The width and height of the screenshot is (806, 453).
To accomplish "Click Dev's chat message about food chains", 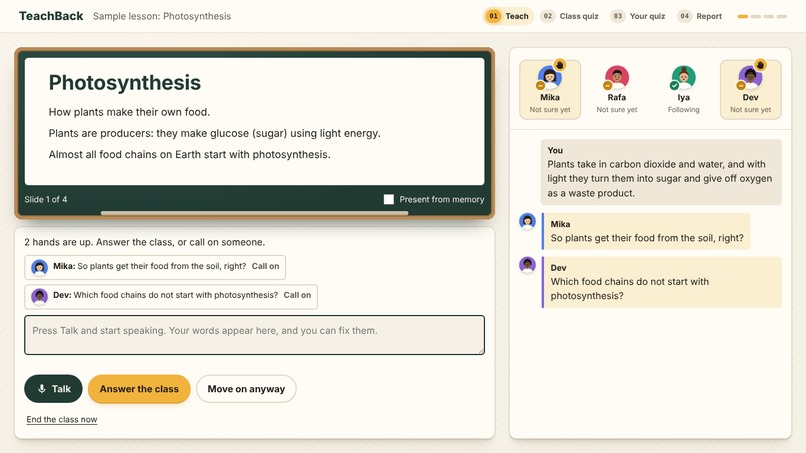I will pyautogui.click(x=662, y=282).
